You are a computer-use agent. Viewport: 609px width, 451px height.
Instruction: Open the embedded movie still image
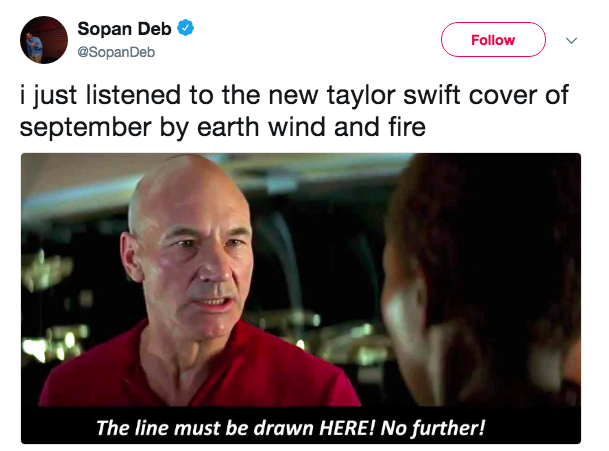301,298
